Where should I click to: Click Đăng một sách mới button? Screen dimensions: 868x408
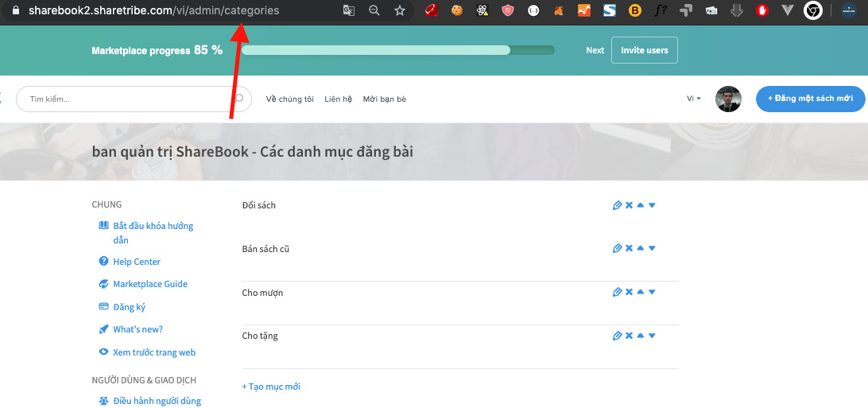[811, 99]
